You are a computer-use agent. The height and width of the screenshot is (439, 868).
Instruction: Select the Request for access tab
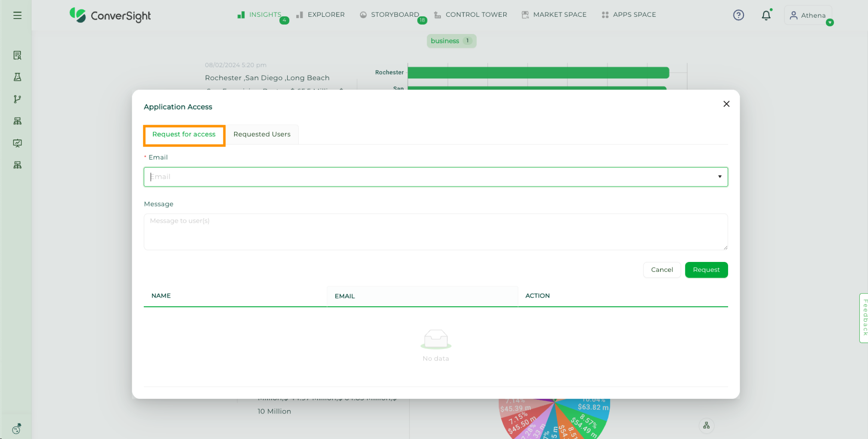pyautogui.click(x=184, y=134)
